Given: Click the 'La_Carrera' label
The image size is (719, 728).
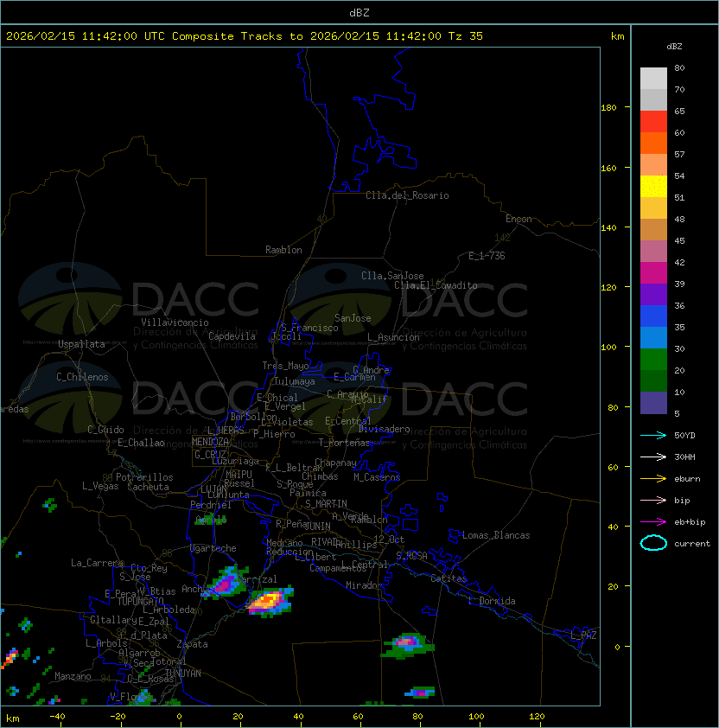Looking at the screenshot, I should tap(97, 563).
